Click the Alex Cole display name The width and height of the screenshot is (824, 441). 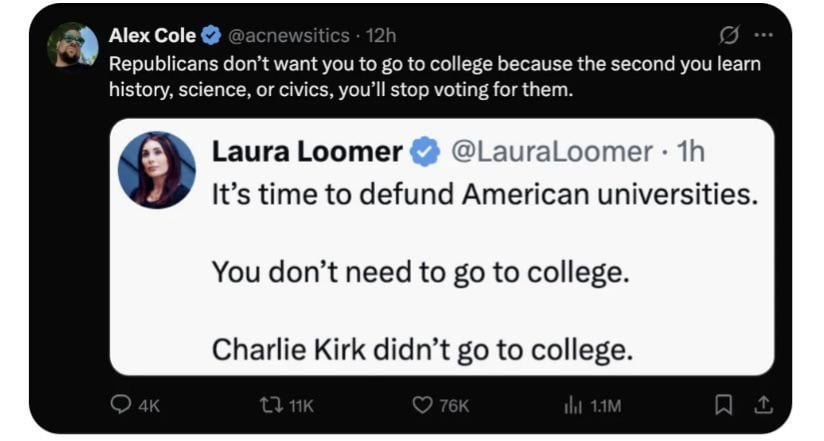(152, 36)
